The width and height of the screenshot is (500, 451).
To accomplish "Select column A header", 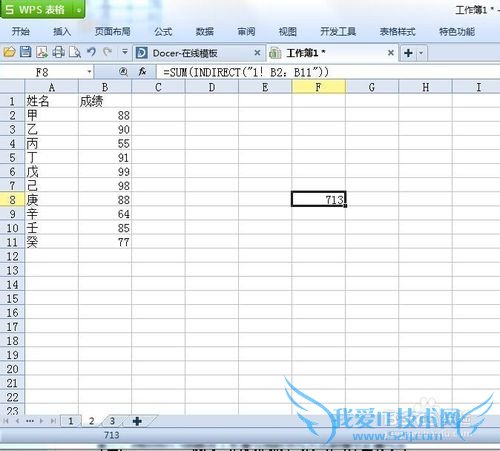I will (52, 87).
